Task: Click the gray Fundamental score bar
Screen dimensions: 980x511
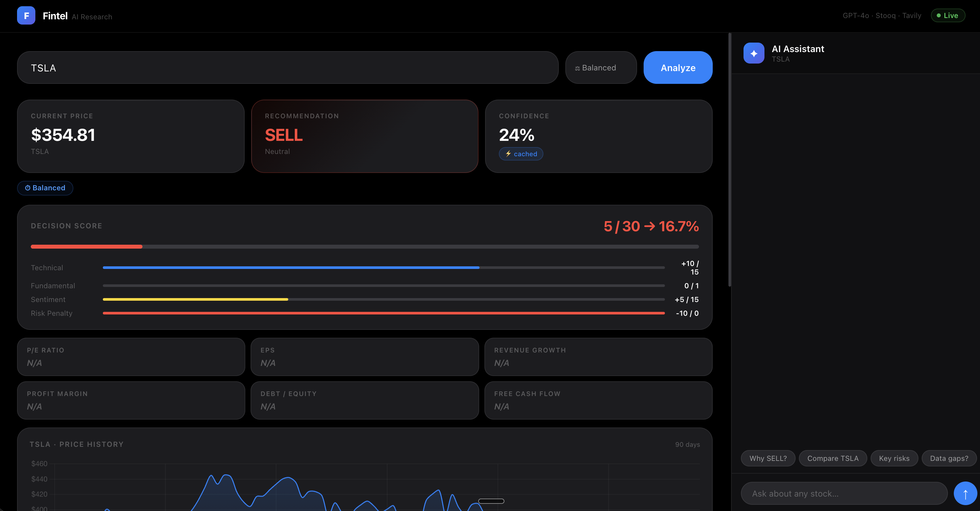Action: [x=384, y=286]
